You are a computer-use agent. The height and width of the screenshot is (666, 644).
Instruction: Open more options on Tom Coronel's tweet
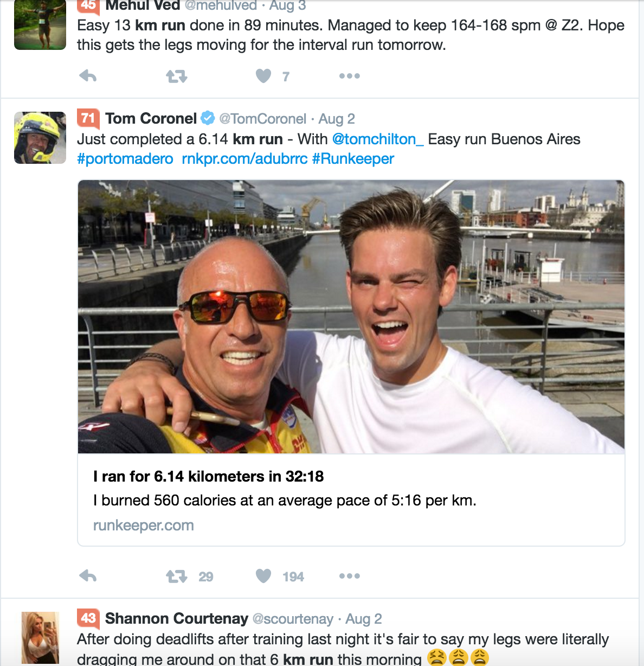point(349,576)
